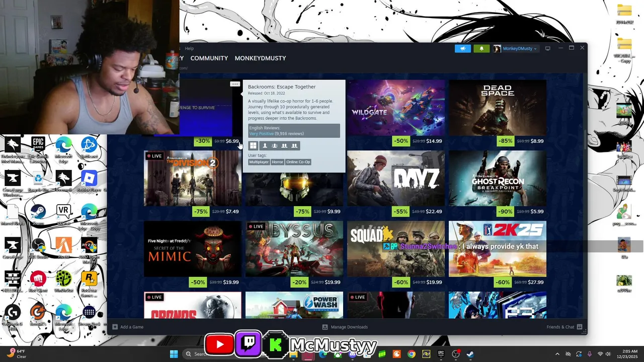Open Google Chrome from taskbar
The height and width of the screenshot is (362, 644).
pos(412,354)
